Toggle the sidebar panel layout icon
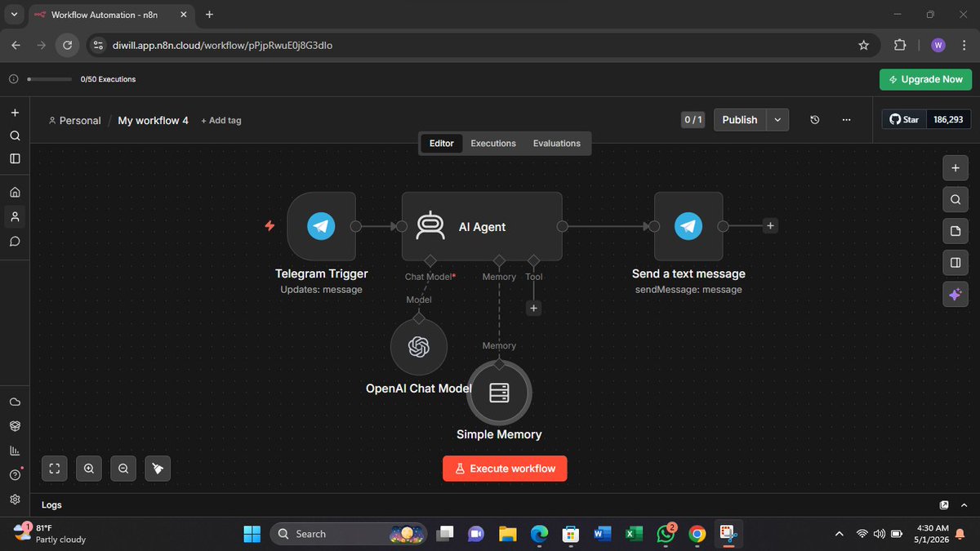Viewport: 980px width, 551px height. coord(15,158)
